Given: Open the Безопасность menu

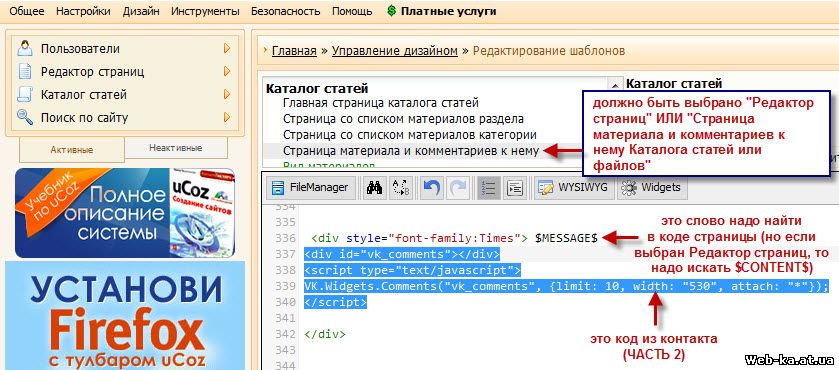Looking at the screenshot, I should pos(286,11).
